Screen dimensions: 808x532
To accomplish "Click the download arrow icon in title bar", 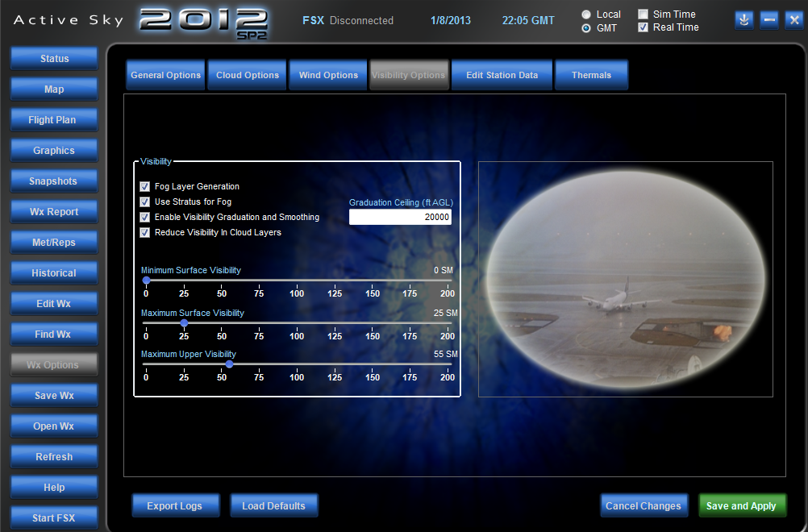I will [743, 20].
